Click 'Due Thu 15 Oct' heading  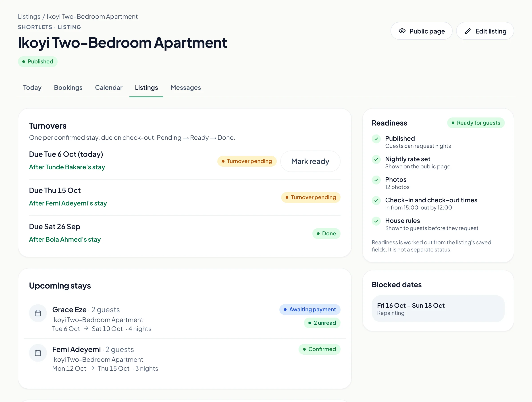[55, 191]
